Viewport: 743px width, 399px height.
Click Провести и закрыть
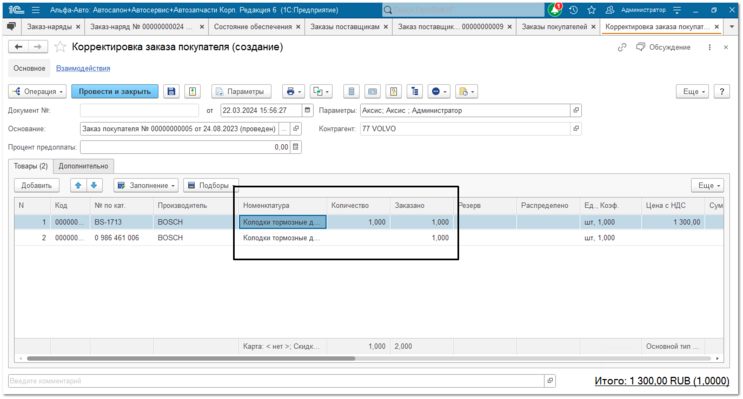[115, 91]
